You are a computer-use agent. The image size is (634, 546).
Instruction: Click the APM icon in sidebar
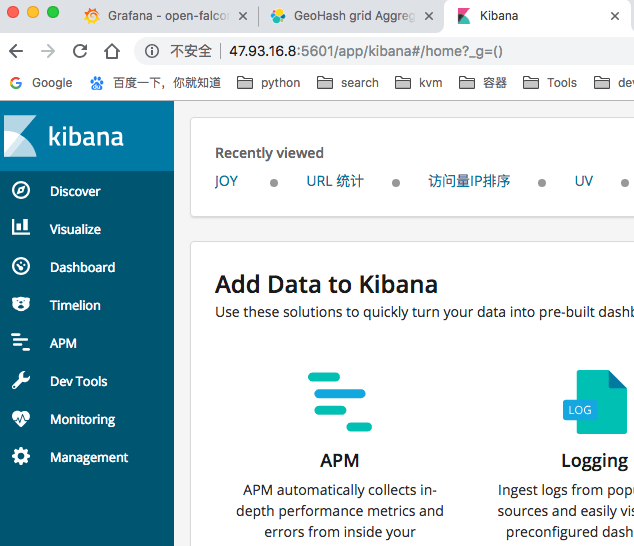[x=21, y=343]
